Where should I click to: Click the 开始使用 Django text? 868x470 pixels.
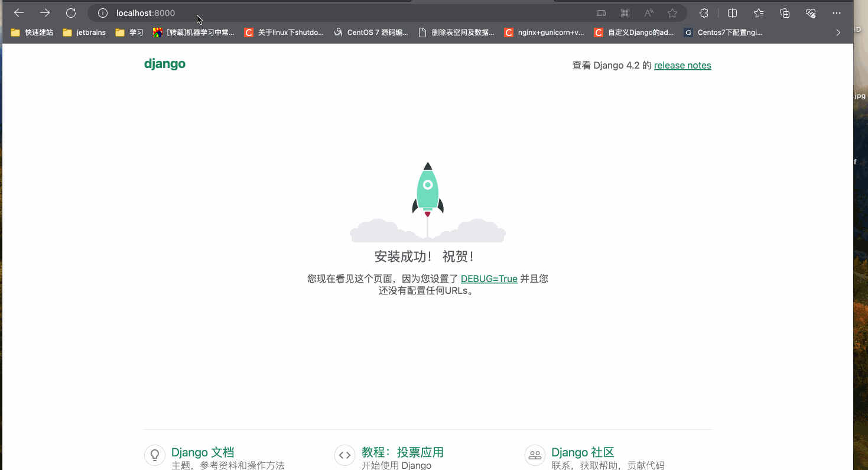coord(396,465)
